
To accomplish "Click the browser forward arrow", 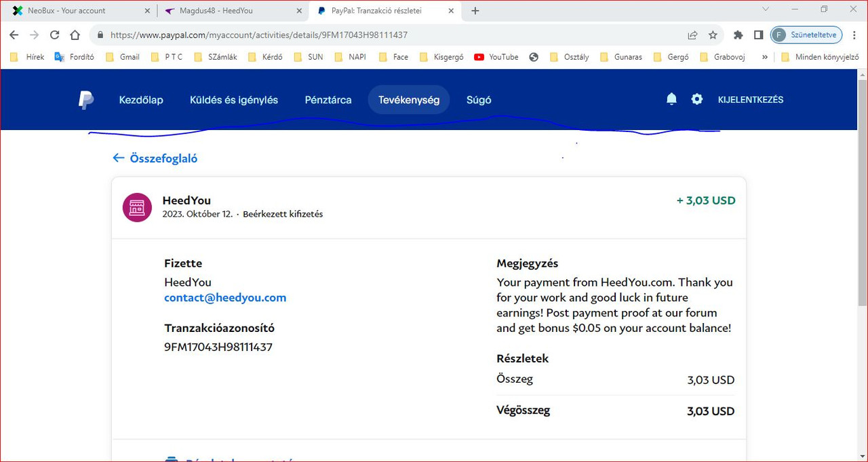I will click(x=34, y=35).
